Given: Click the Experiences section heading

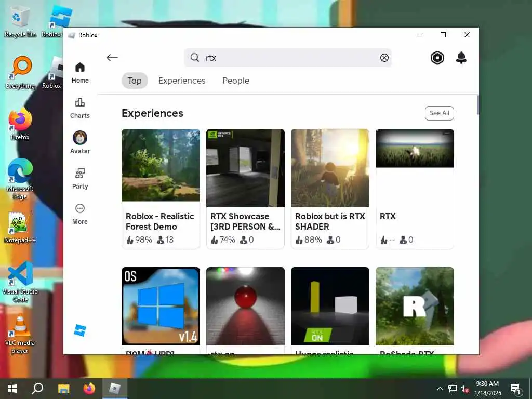Looking at the screenshot, I should point(152,113).
